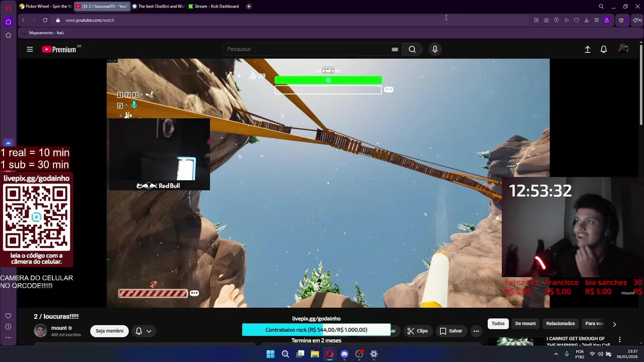The height and width of the screenshot is (362, 644).
Task: Open mount channel avatar
Action: (x=40, y=331)
